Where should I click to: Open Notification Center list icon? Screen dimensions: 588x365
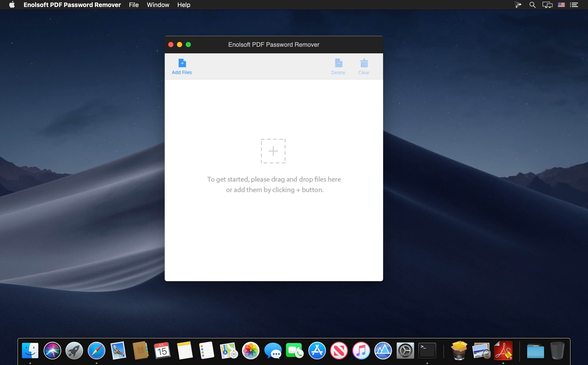(574, 5)
